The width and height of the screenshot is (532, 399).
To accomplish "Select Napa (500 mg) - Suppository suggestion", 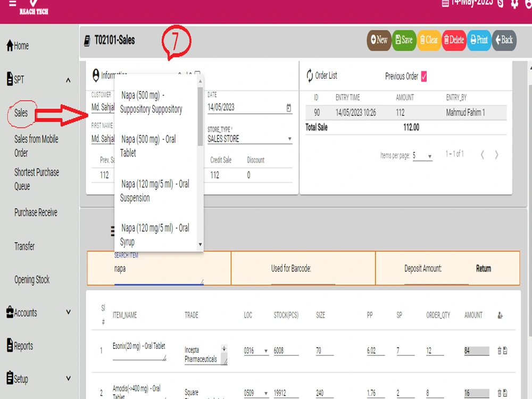I will pos(156,102).
